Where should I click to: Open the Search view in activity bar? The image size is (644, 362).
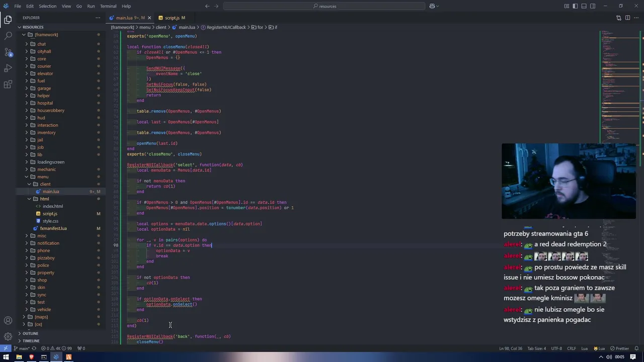click(x=8, y=36)
